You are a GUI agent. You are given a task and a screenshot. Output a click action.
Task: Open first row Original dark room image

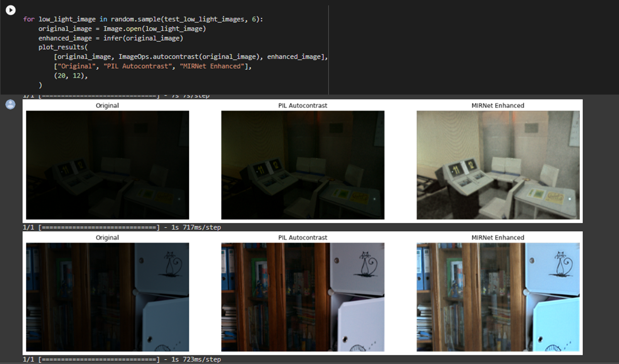108,165
